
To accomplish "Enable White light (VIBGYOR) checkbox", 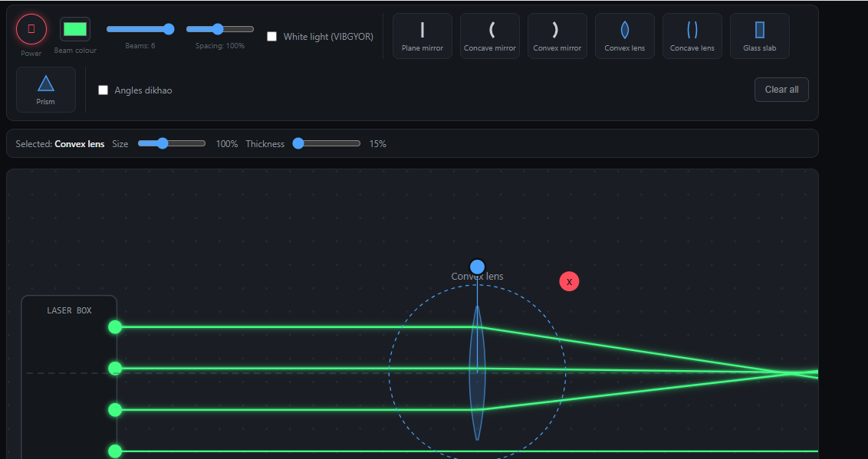I will [271, 37].
